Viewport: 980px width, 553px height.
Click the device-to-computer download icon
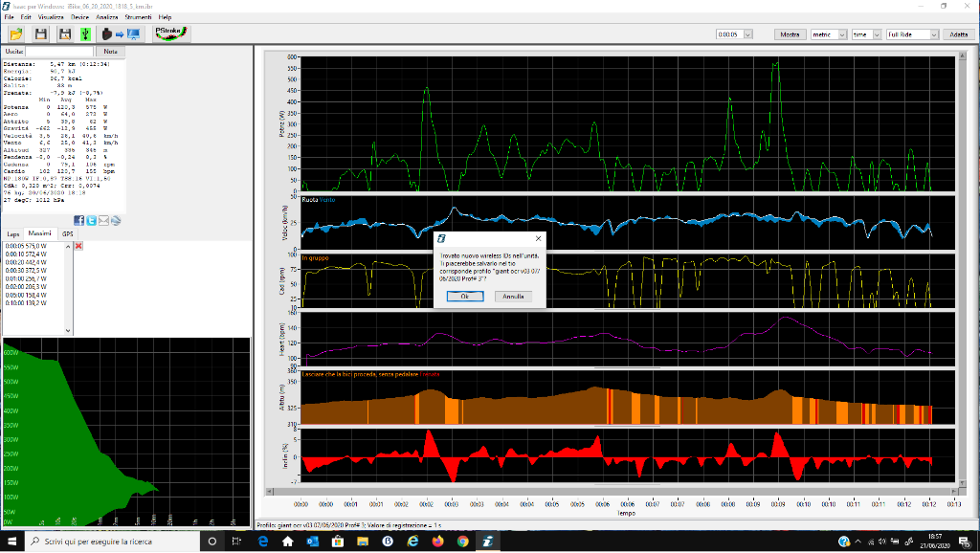coord(121,33)
